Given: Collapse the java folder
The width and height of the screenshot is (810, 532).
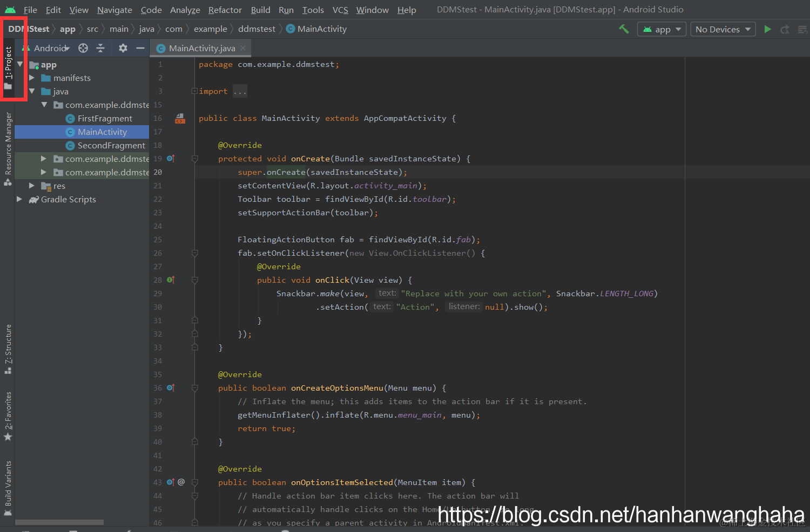Looking at the screenshot, I should pos(32,91).
